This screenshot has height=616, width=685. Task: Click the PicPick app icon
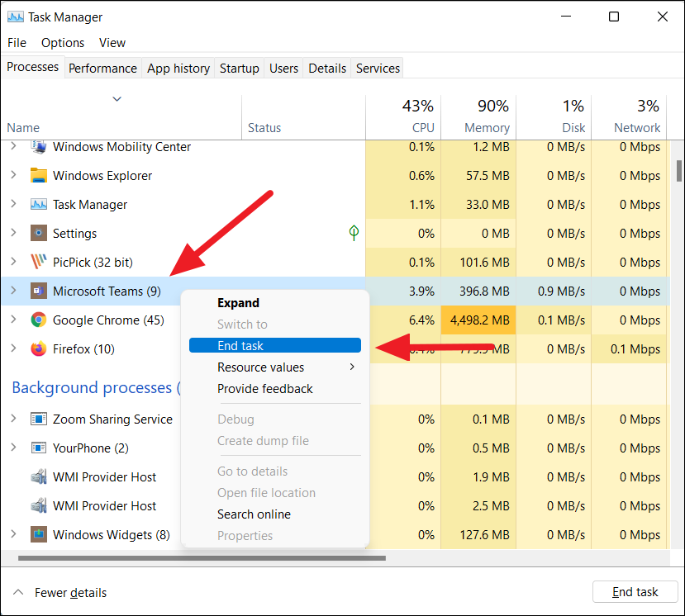39,262
